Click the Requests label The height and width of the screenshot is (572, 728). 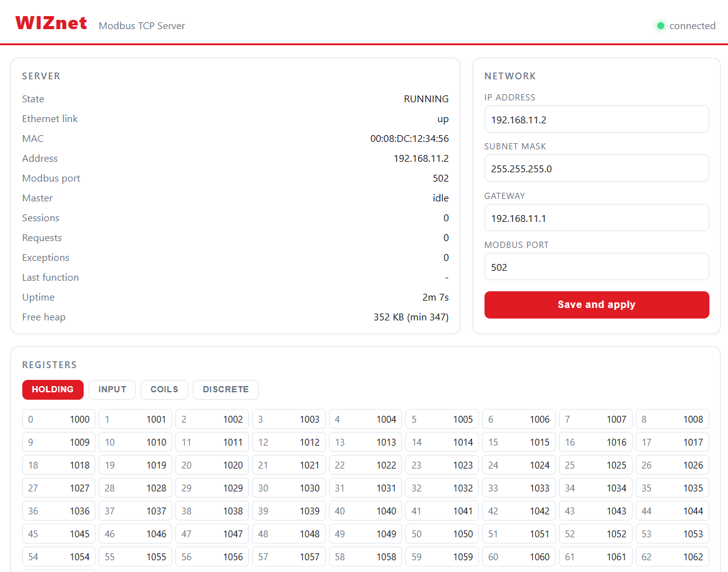coord(42,238)
